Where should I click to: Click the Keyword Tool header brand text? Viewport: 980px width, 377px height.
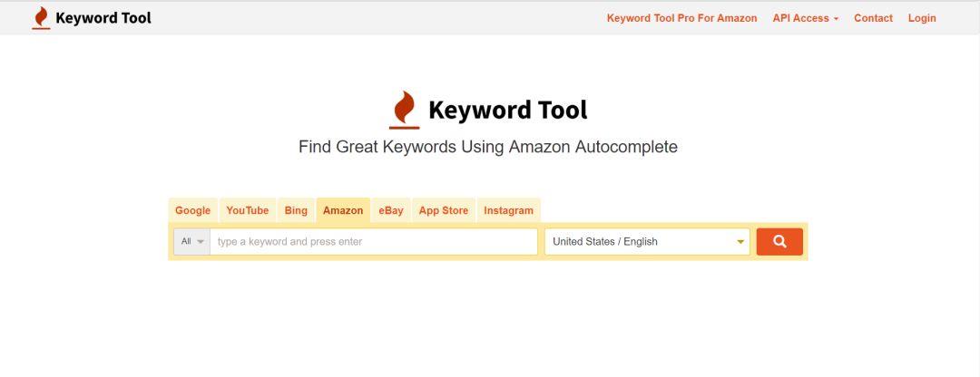pos(103,18)
